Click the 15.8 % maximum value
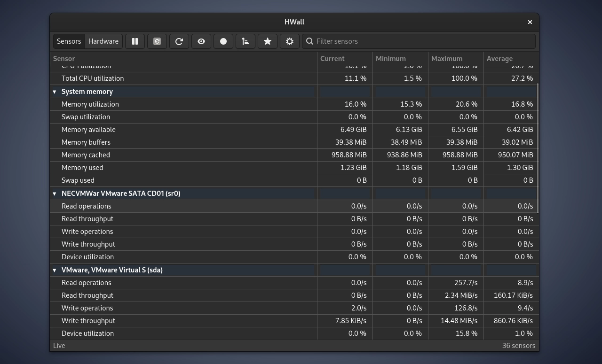 point(467,333)
